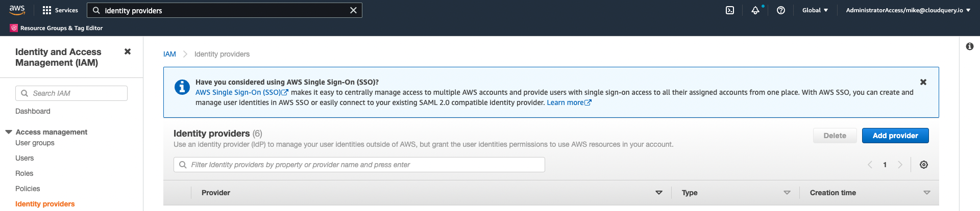This screenshot has width=980, height=211.
Task: Clear the top search box text
Action: pos(353,10)
